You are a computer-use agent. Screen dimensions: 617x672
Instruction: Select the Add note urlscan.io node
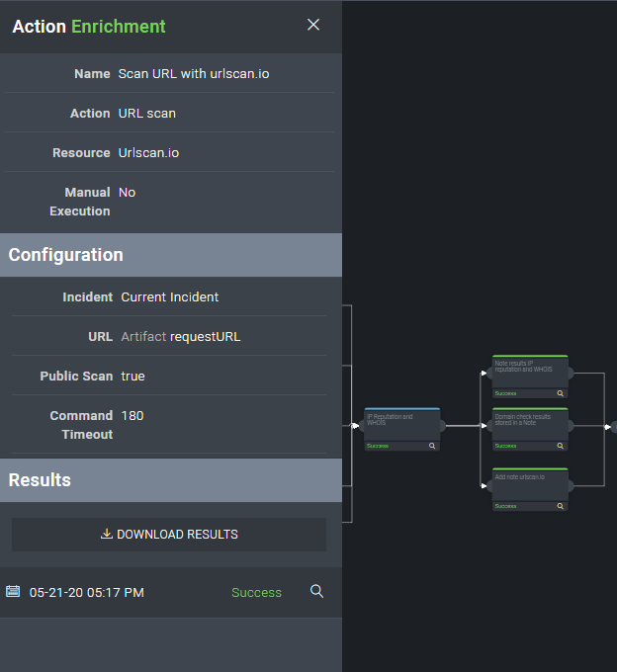point(529,484)
